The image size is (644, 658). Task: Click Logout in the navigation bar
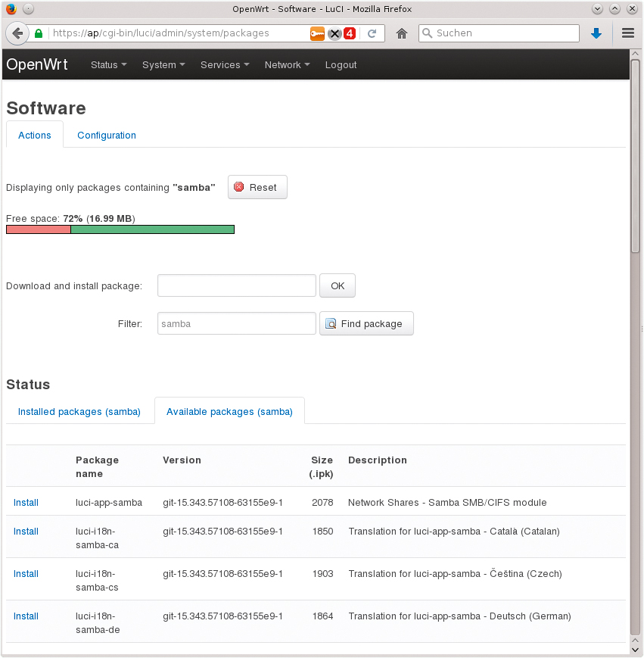tap(341, 65)
